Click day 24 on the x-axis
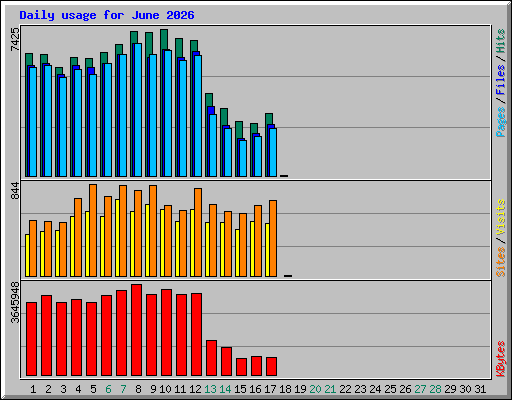The height and width of the screenshot is (400, 512). [x=375, y=389]
